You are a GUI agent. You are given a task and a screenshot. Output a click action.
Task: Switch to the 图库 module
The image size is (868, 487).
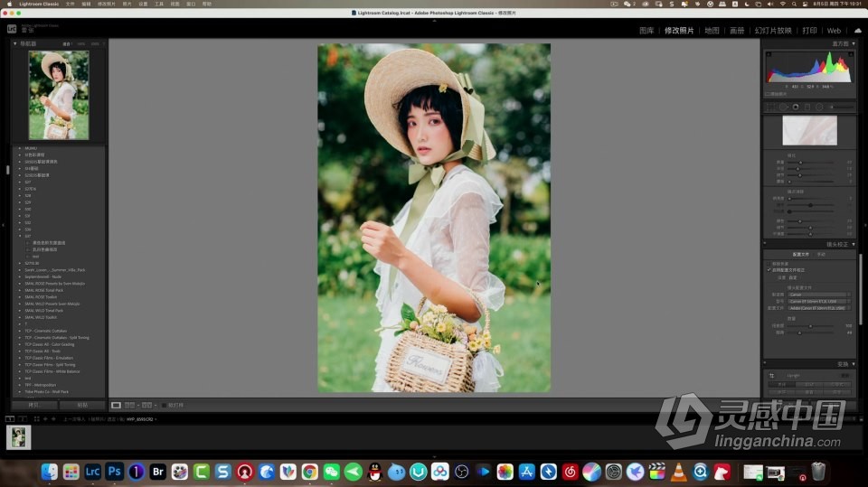(x=646, y=31)
